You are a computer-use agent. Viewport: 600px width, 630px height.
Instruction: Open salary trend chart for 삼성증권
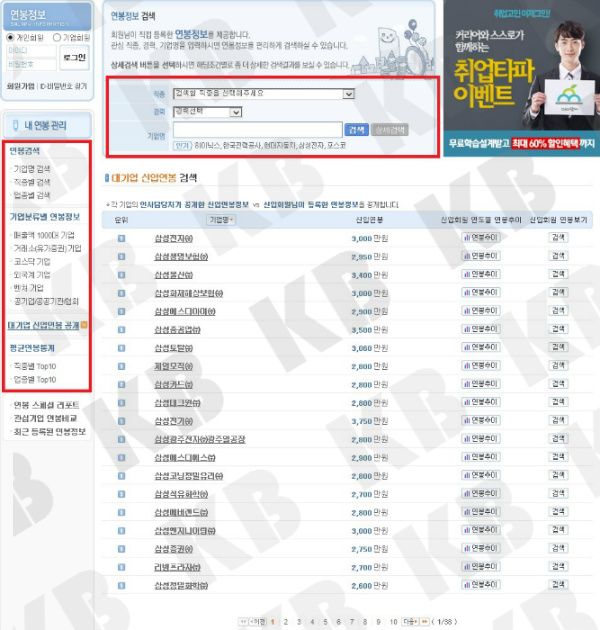click(481, 548)
